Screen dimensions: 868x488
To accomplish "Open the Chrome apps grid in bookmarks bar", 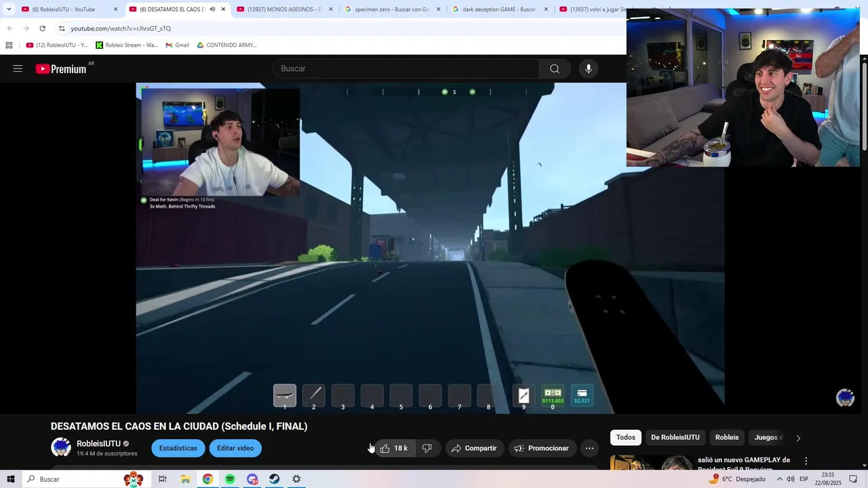I will [x=9, y=45].
